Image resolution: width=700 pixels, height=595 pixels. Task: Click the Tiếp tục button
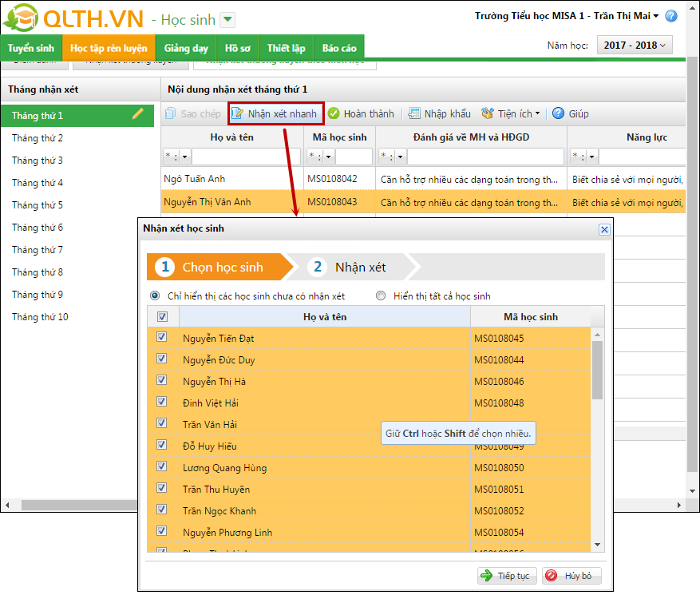tap(508, 576)
